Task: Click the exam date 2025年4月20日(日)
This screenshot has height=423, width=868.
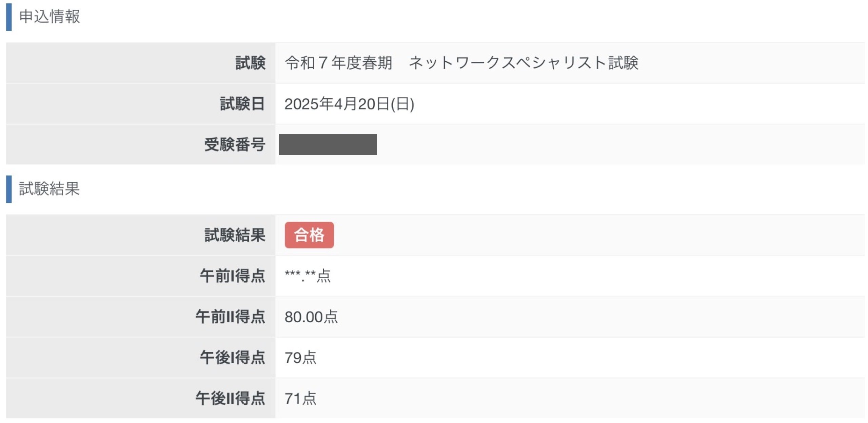Action: 349,104
